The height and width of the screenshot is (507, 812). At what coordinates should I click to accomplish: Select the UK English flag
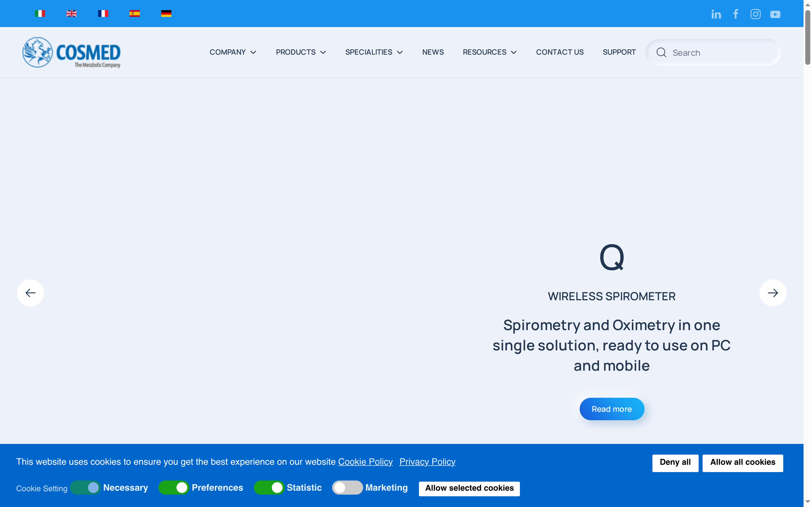[x=71, y=14]
